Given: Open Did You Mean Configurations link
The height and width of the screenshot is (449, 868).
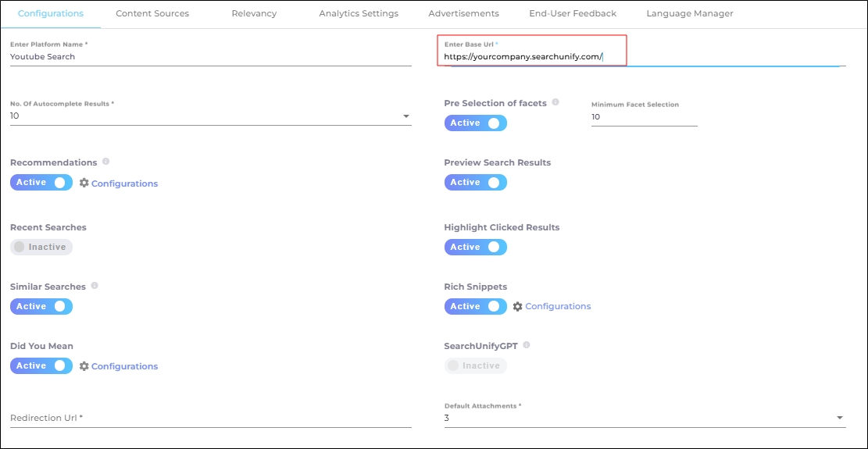Looking at the screenshot, I should (124, 366).
